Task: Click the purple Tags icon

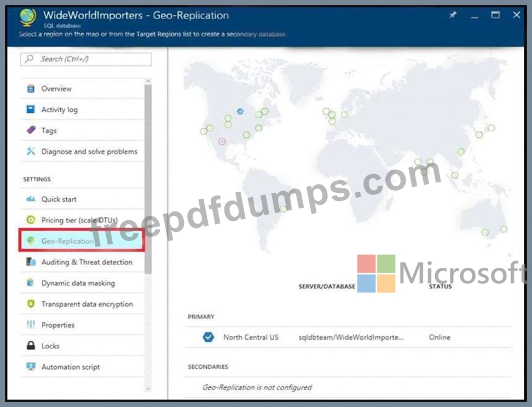Action: point(31,130)
